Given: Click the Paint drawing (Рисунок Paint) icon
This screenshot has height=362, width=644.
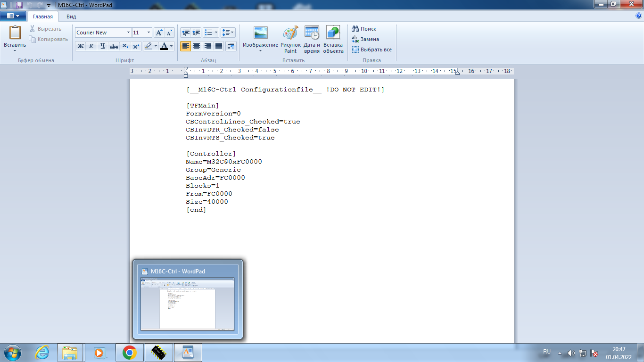Looking at the screenshot, I should pos(290,34).
